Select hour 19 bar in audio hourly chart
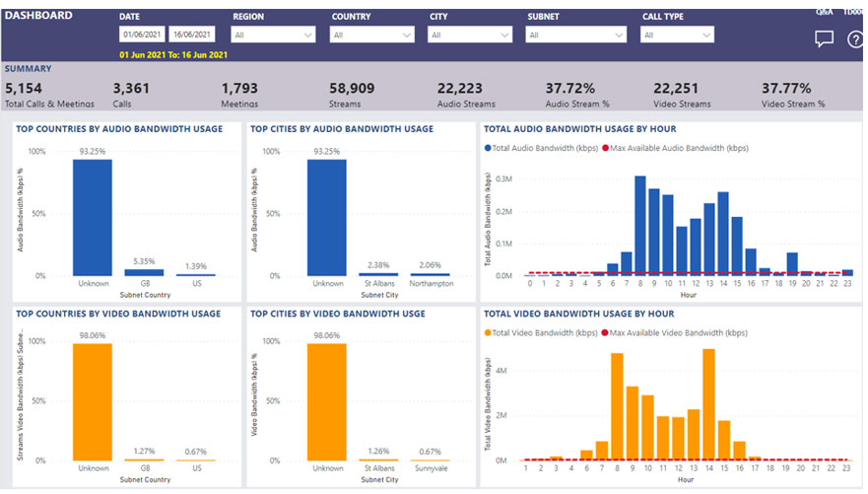This screenshot has height=494, width=868. click(792, 264)
